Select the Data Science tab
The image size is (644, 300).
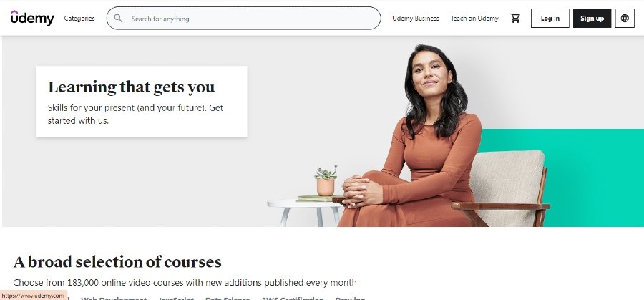tap(228, 298)
